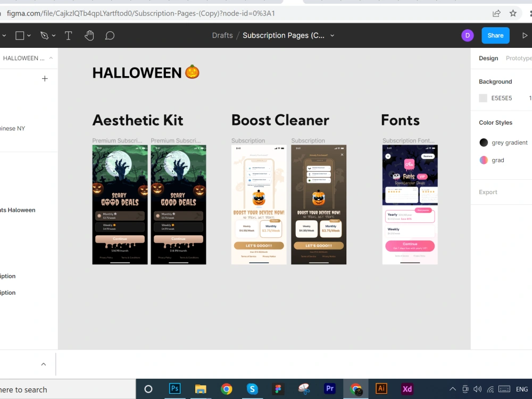Switch to the Prototype tab
The image size is (532, 399).
coord(519,58)
